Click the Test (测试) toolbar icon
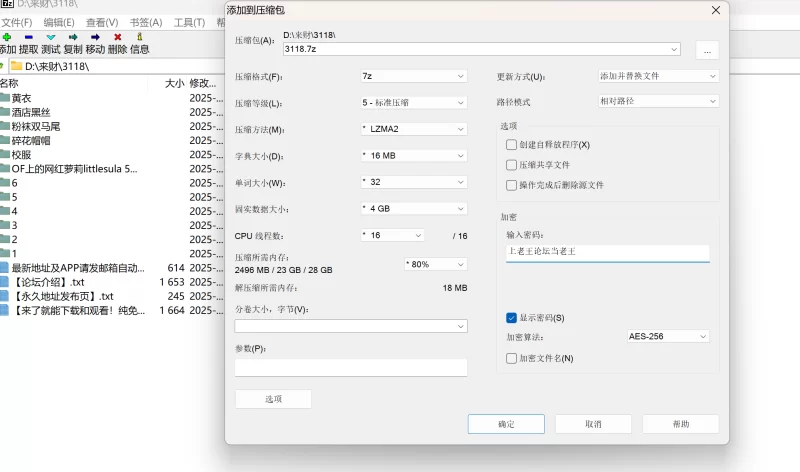The image size is (800, 472). click(51, 37)
